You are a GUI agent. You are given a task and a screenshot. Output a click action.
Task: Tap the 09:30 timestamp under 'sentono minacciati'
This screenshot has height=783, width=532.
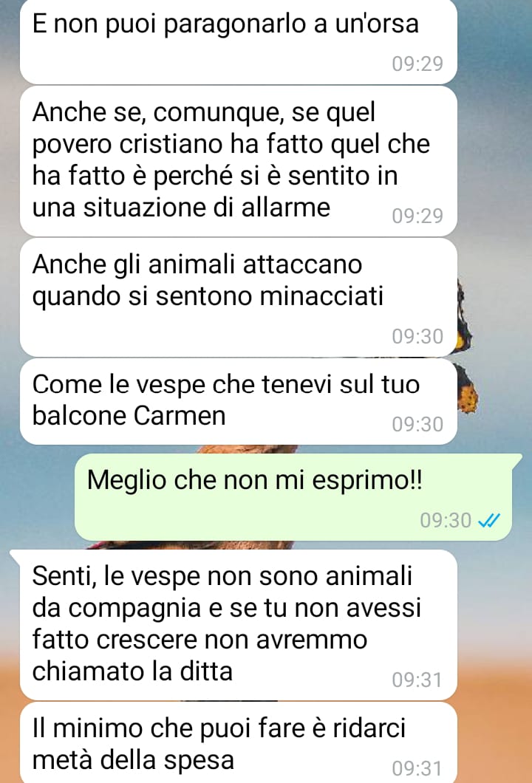(417, 337)
